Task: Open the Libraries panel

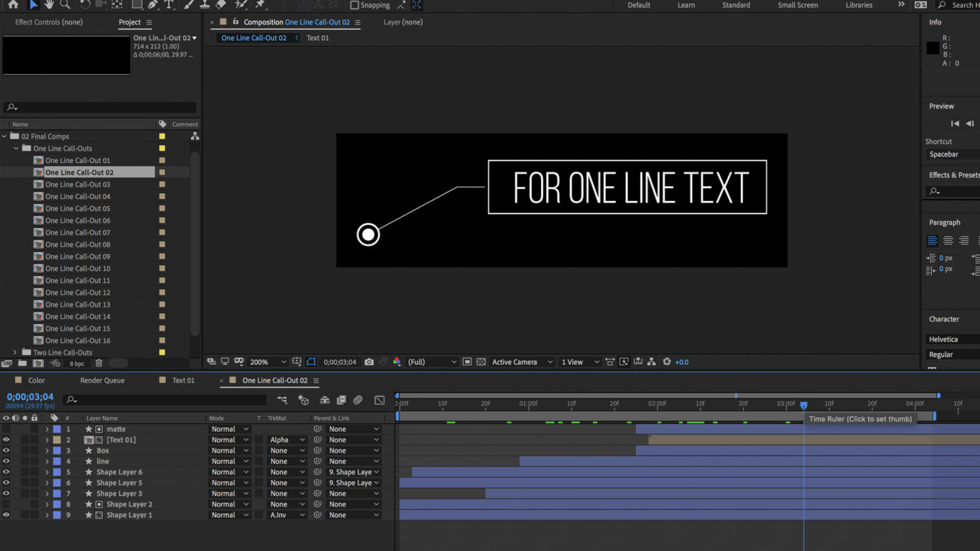Action: click(857, 5)
